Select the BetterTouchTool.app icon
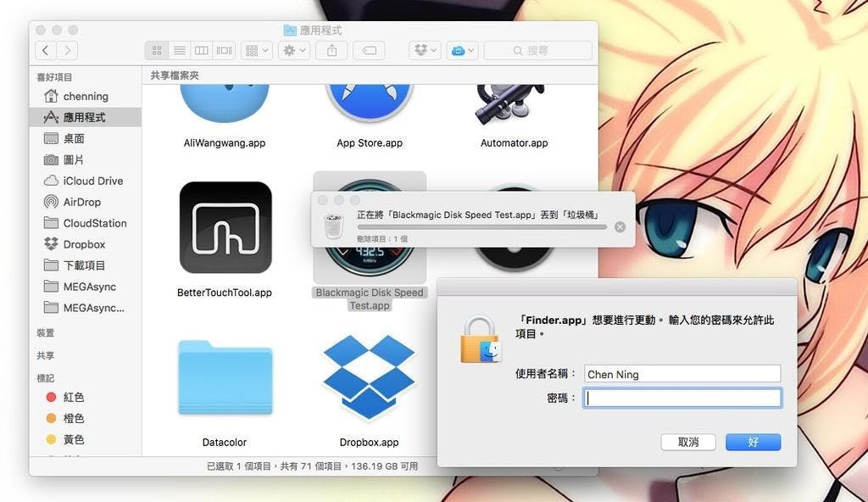Image resolution: width=868 pixels, height=502 pixels. [225, 227]
